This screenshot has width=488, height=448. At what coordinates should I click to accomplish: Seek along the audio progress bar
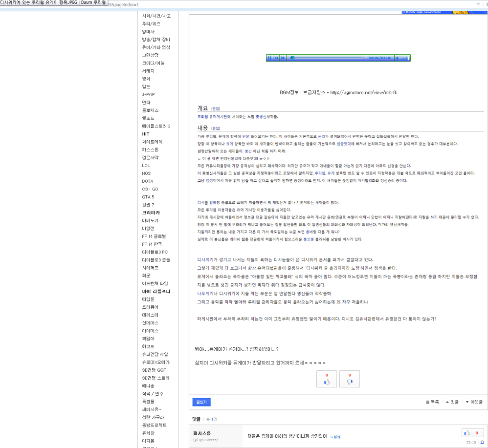coord(328,58)
